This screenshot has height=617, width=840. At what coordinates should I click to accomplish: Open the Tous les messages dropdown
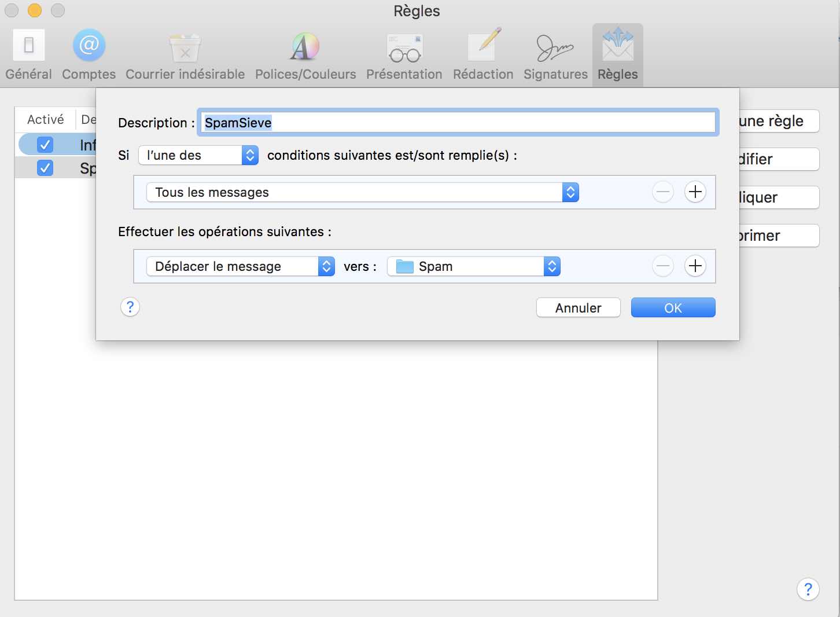363,192
